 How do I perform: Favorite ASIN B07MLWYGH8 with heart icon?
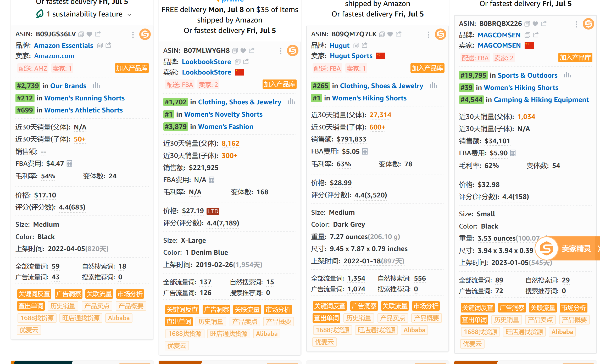tap(243, 50)
